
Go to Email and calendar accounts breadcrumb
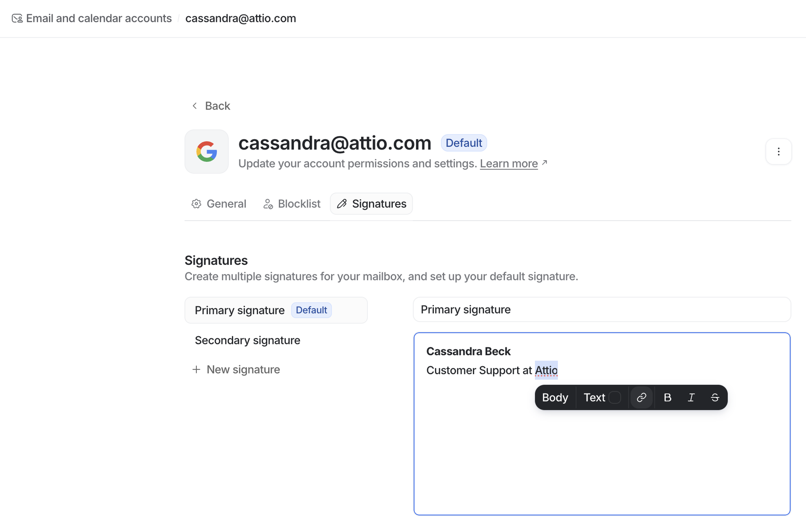99,18
